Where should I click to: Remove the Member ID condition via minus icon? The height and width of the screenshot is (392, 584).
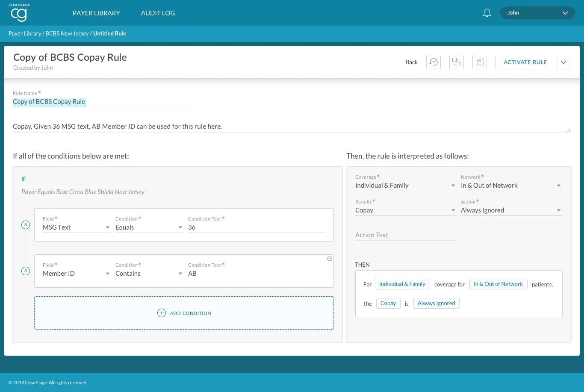[329, 259]
